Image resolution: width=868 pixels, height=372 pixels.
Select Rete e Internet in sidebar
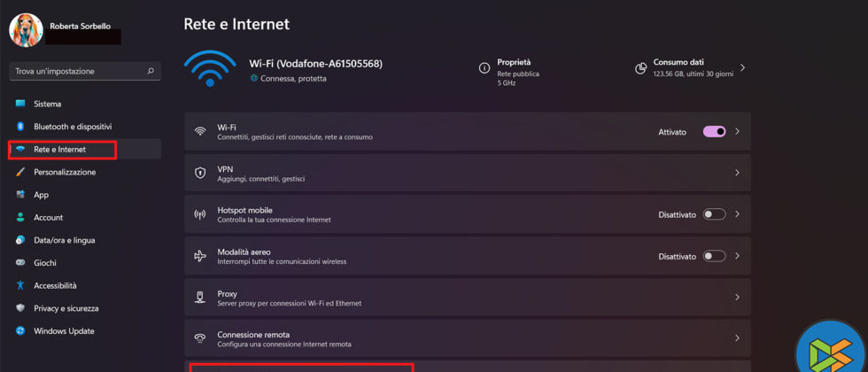pyautogui.click(x=60, y=150)
